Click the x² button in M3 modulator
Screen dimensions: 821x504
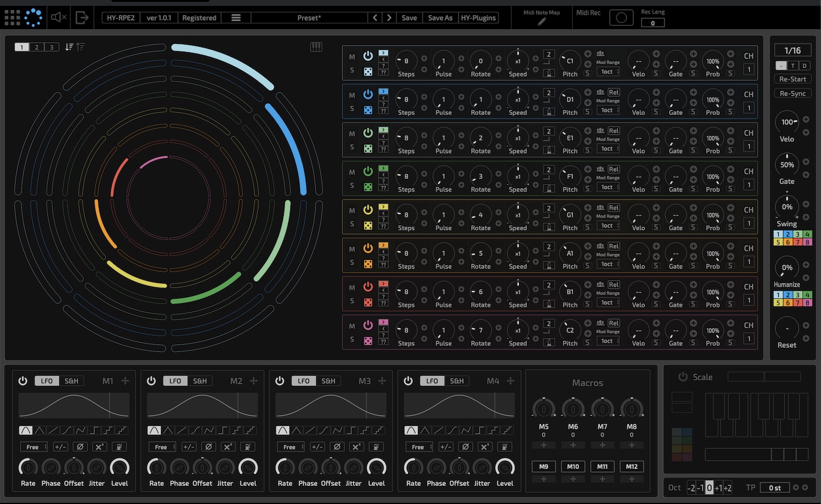pos(356,447)
